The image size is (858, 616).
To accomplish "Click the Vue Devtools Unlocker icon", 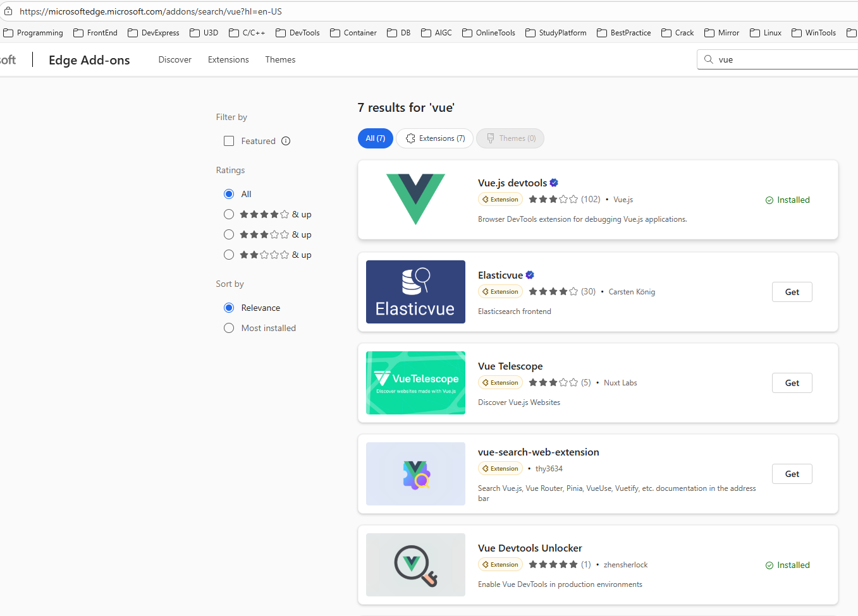I will point(415,565).
